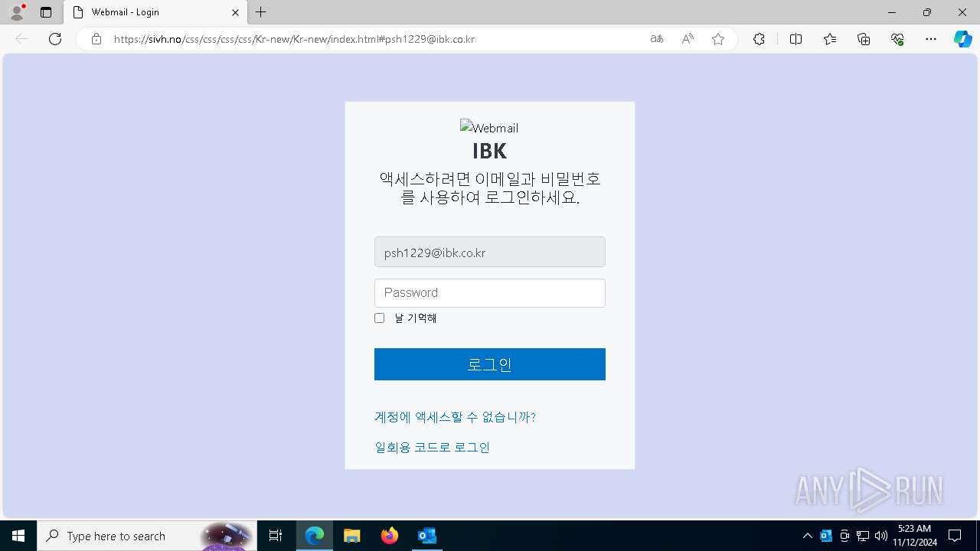980x551 pixels.
Task: Open the translate page icon
Action: tap(657, 39)
